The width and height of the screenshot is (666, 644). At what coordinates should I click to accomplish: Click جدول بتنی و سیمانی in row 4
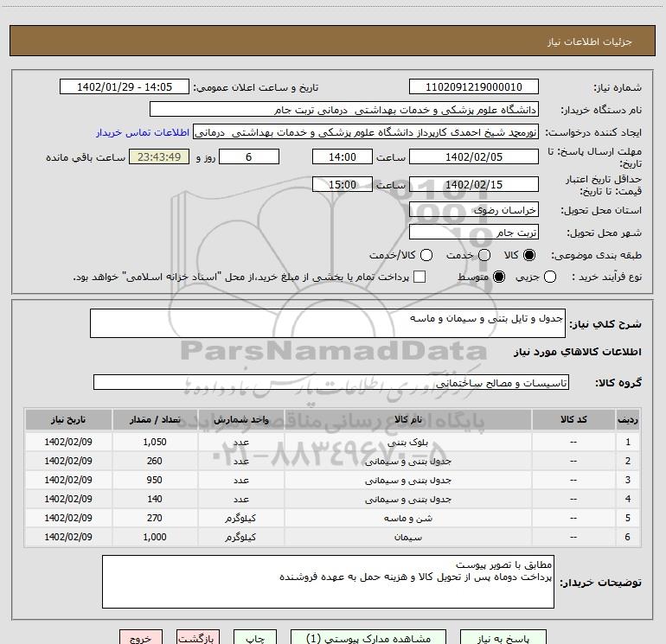point(407,500)
